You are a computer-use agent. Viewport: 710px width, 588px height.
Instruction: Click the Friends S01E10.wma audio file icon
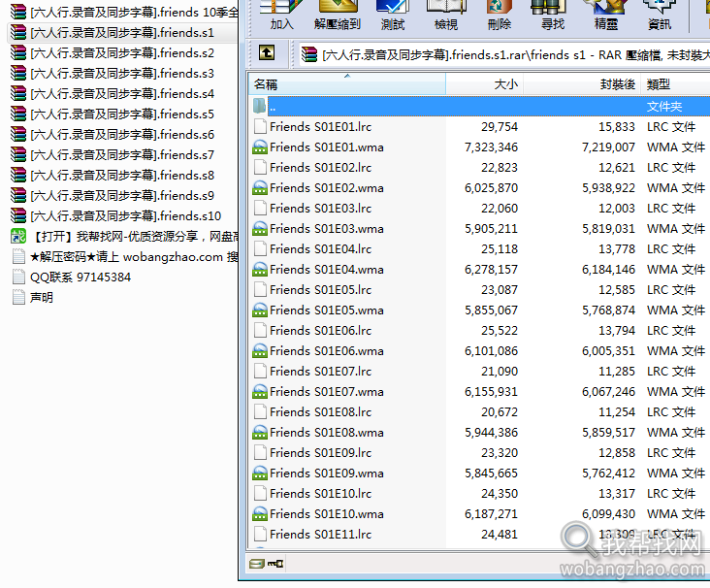pos(260,514)
